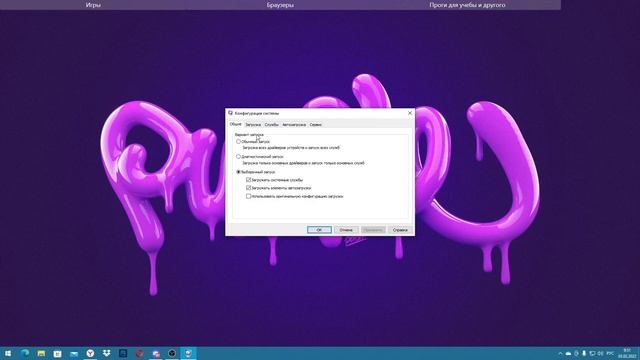Open Dropbox from taskbar
This screenshot has height=360, width=640.
107,353
